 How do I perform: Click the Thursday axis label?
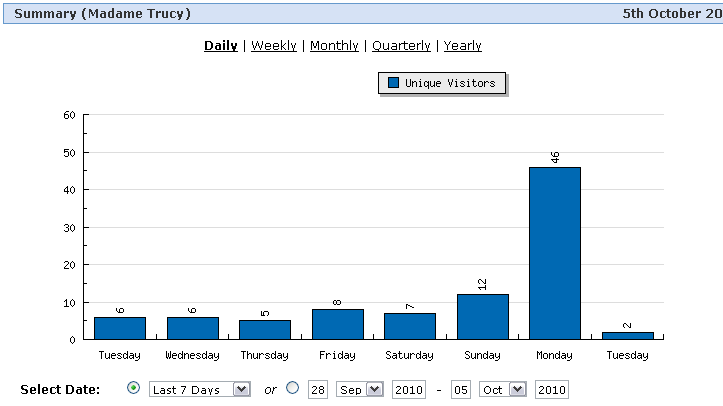[264, 355]
